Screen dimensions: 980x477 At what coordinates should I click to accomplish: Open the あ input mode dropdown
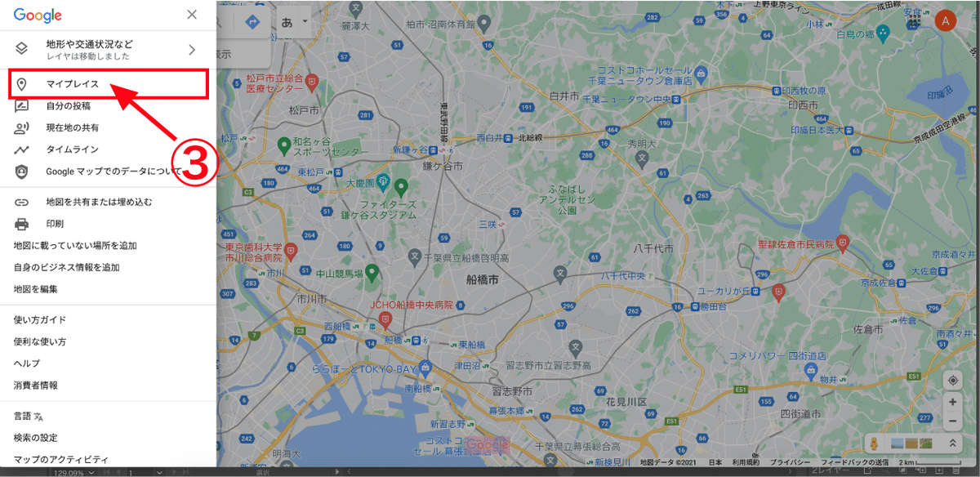[x=295, y=22]
